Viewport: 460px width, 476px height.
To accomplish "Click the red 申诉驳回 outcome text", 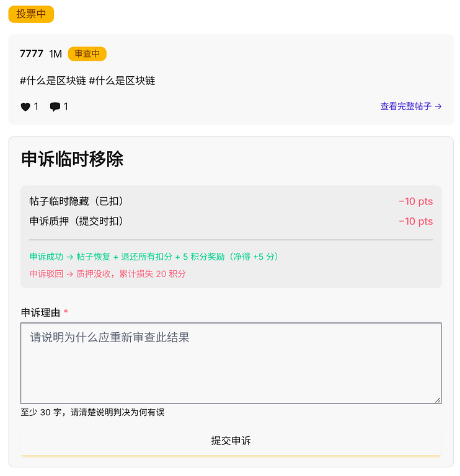I will (107, 274).
